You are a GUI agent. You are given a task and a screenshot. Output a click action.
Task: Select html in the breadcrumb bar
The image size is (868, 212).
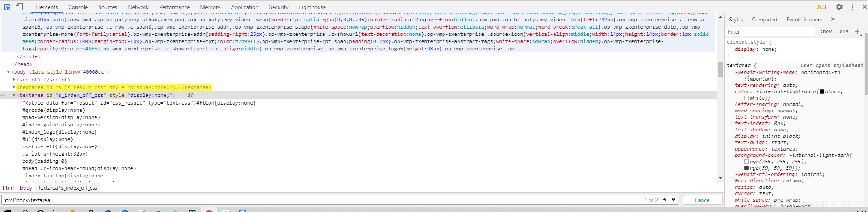tap(8, 188)
